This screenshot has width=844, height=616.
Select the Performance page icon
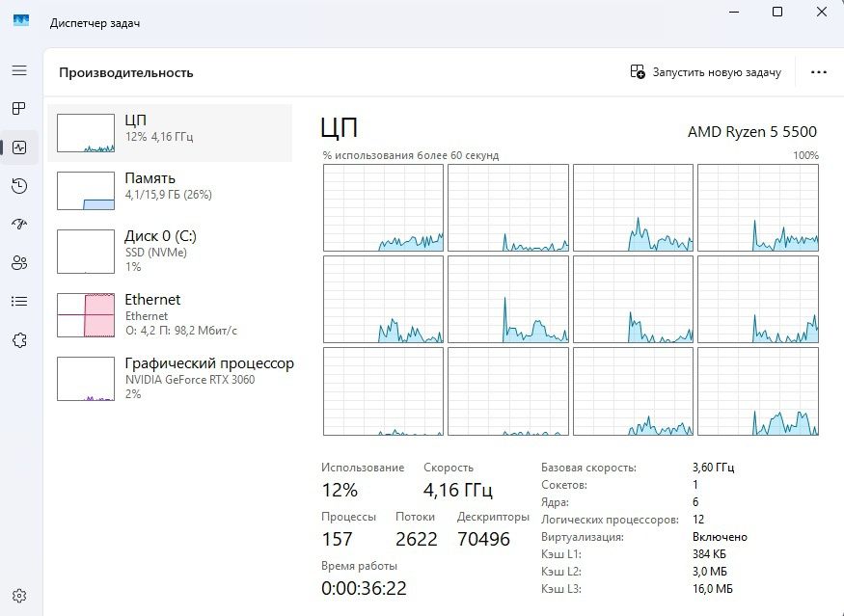[x=19, y=147]
